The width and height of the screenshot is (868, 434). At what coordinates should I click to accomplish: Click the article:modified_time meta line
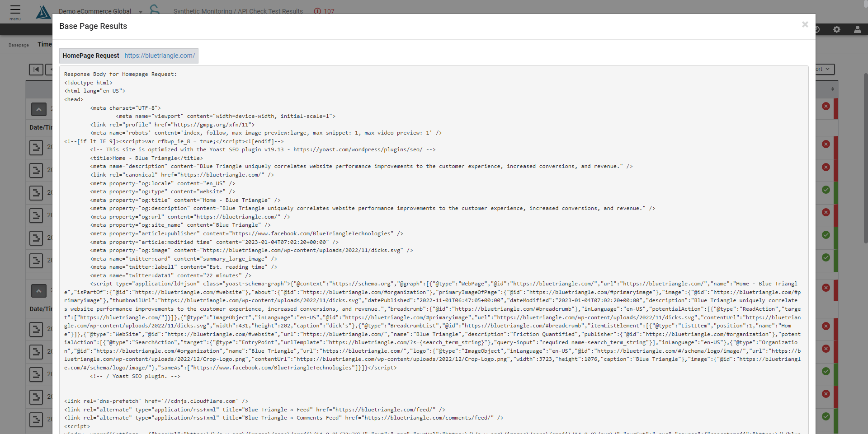pyautogui.click(x=214, y=242)
